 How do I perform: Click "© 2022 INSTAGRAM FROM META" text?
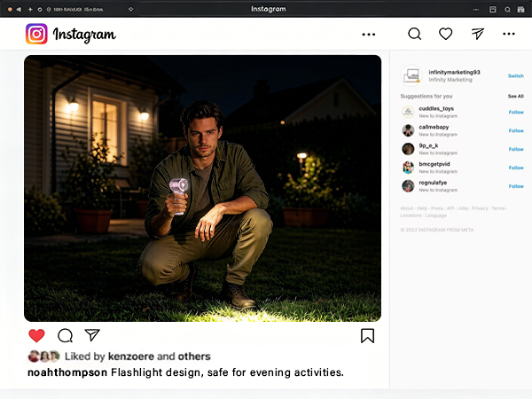(x=436, y=230)
